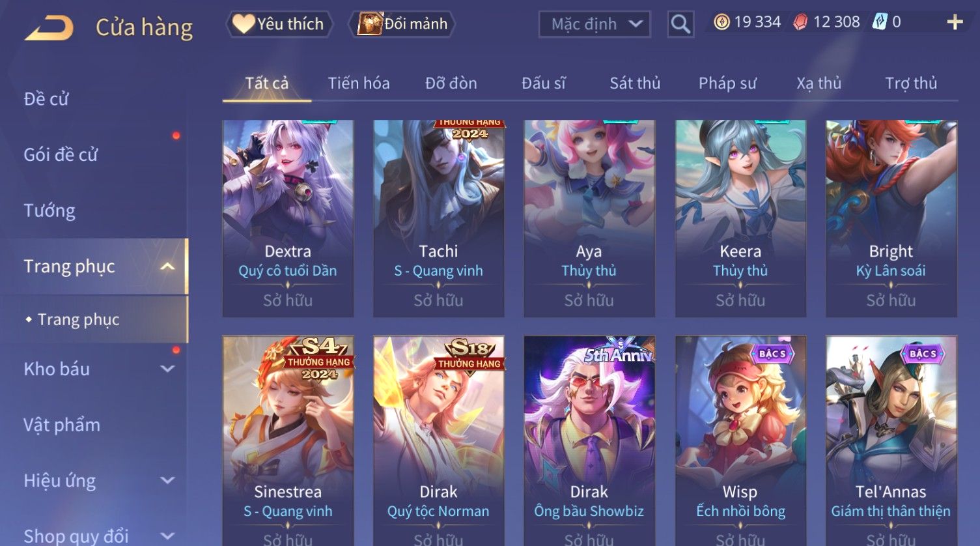The height and width of the screenshot is (546, 980).
Task: Click the gold coin balance icon
Action: pos(721,22)
